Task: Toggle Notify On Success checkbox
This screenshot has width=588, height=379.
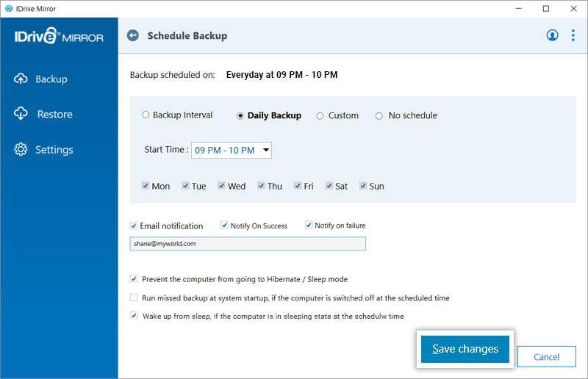Action: [224, 225]
